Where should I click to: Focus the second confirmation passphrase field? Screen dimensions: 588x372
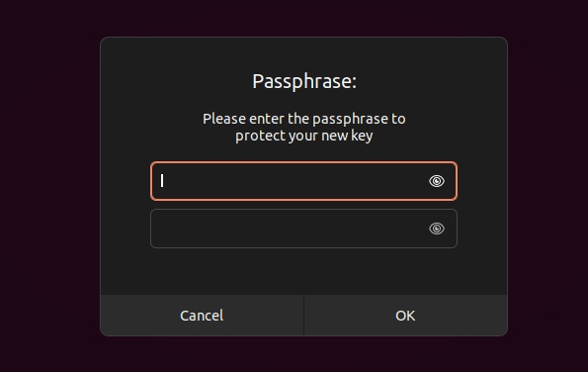coord(303,229)
